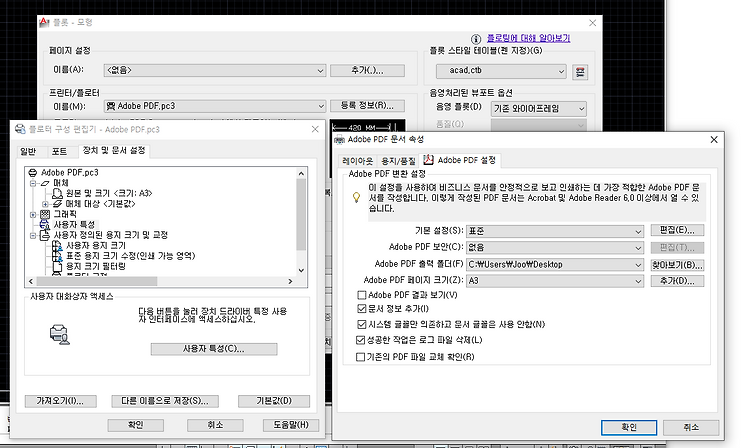The image size is (750, 448).
Task: Click the tree scroll right arrow
Action: coord(290,281)
